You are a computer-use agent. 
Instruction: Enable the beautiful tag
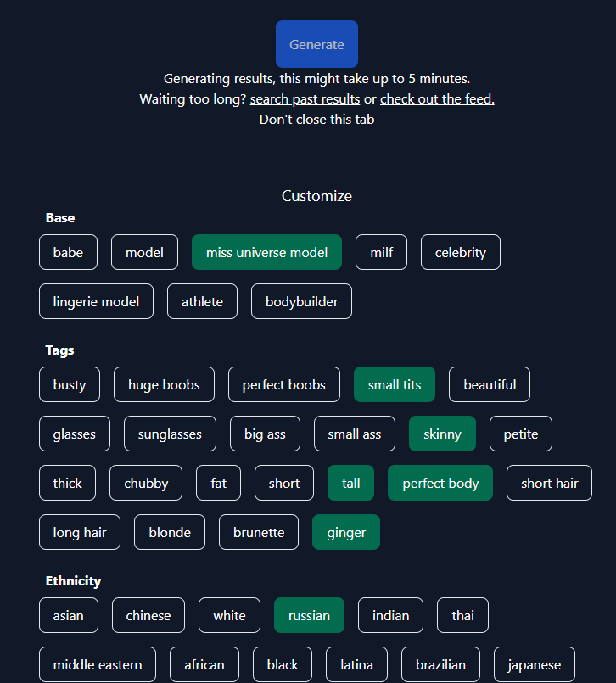point(490,384)
